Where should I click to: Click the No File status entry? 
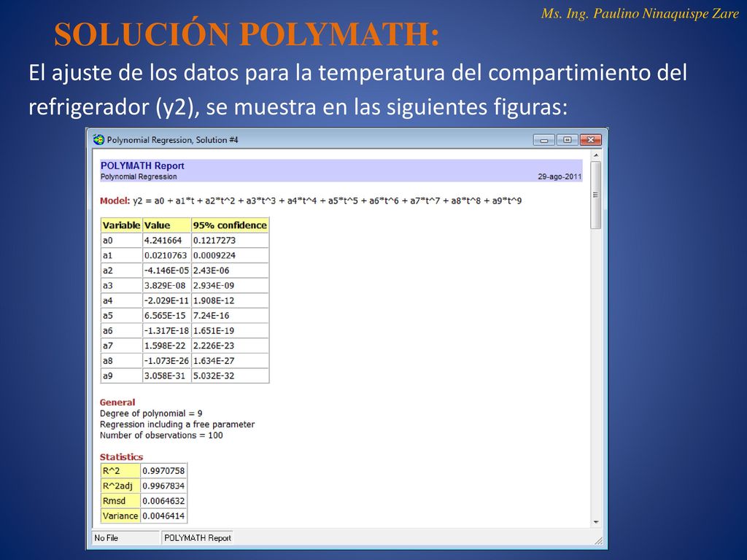(x=125, y=537)
